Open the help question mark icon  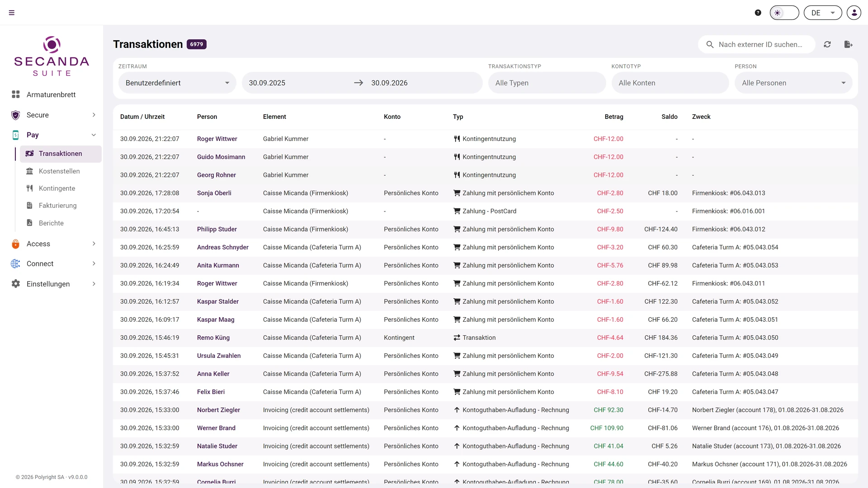click(x=758, y=13)
